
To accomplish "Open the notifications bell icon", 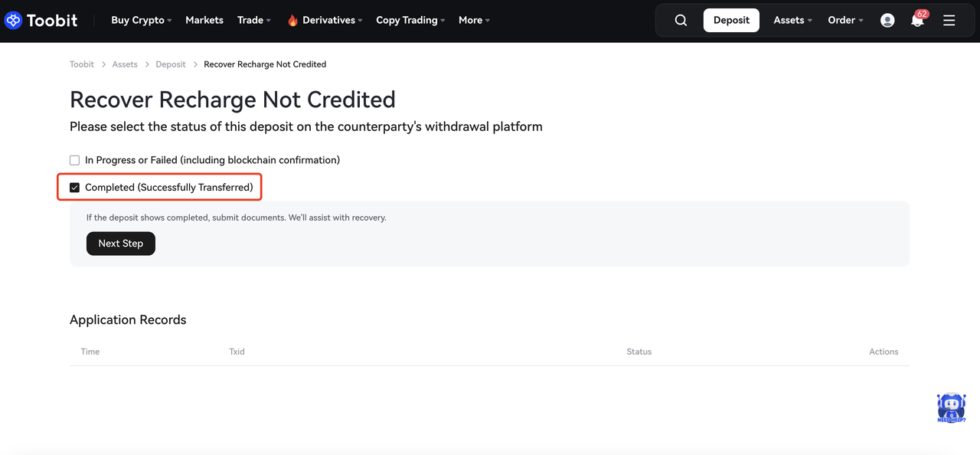I will (917, 21).
